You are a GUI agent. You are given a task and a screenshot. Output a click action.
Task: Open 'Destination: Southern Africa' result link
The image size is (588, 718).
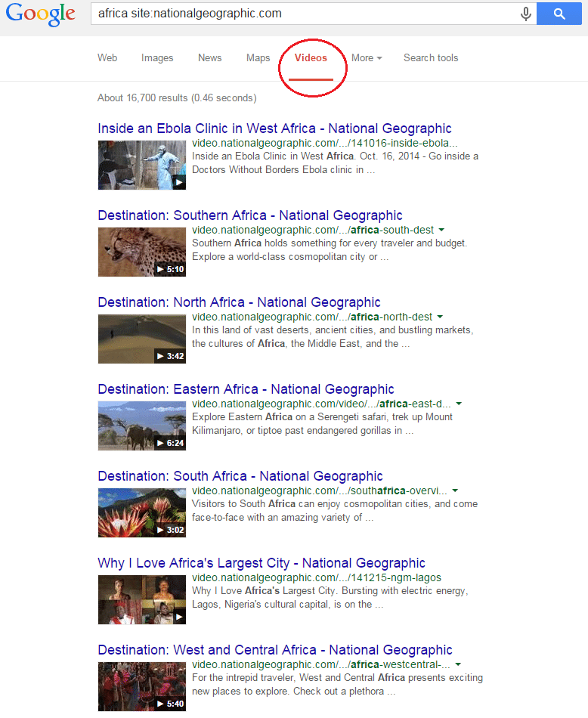click(250, 215)
